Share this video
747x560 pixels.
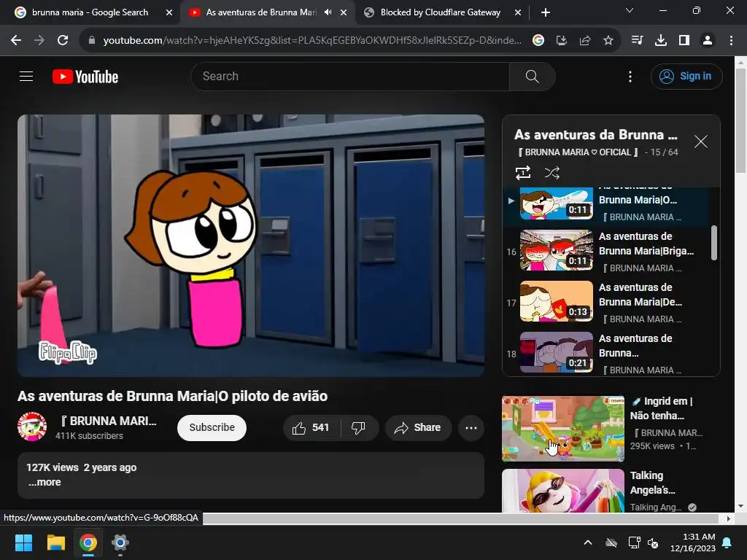pos(418,427)
